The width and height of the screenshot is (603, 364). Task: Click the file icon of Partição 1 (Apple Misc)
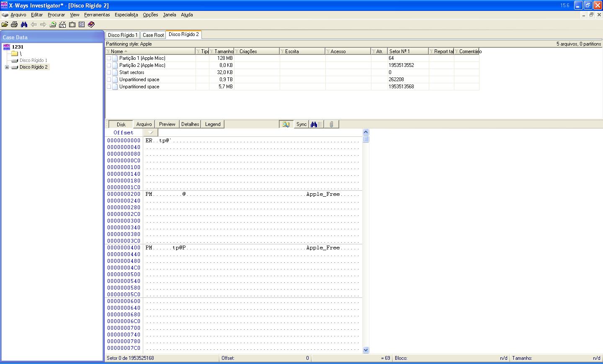(x=115, y=58)
